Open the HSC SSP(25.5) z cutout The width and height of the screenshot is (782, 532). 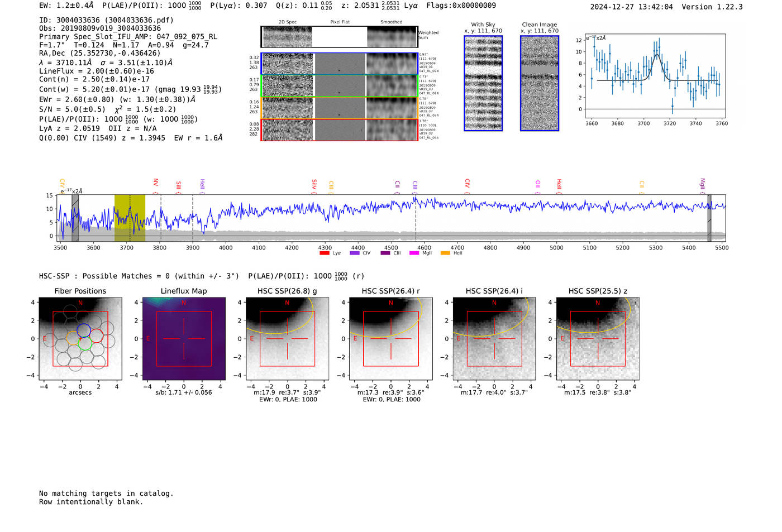[x=598, y=338]
